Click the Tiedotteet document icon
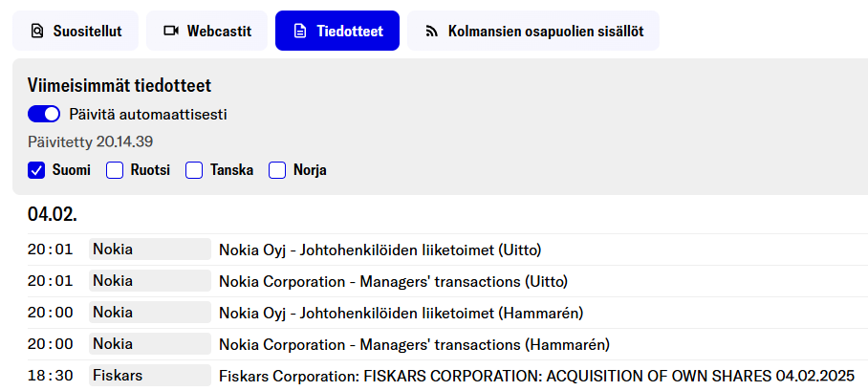 pyautogui.click(x=297, y=32)
